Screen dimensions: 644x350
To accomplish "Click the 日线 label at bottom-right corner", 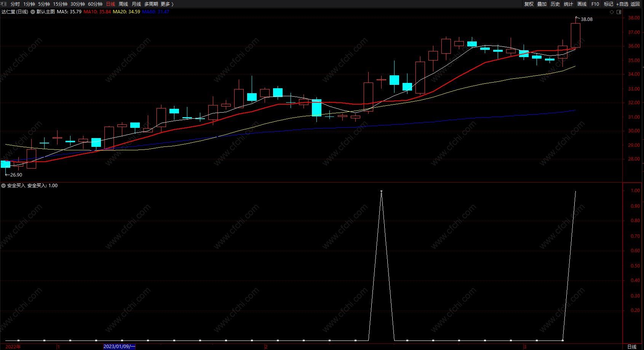I will click(632, 347).
